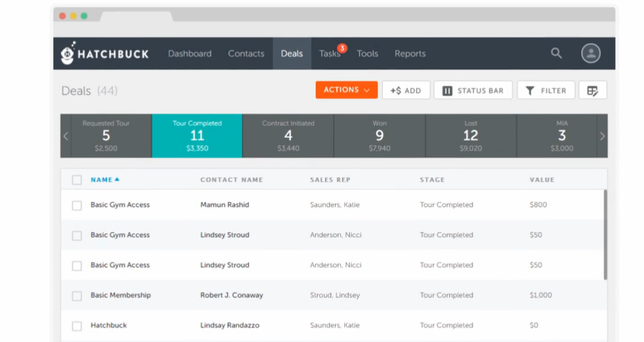Sort using the Name ascending arrow

[x=117, y=179]
